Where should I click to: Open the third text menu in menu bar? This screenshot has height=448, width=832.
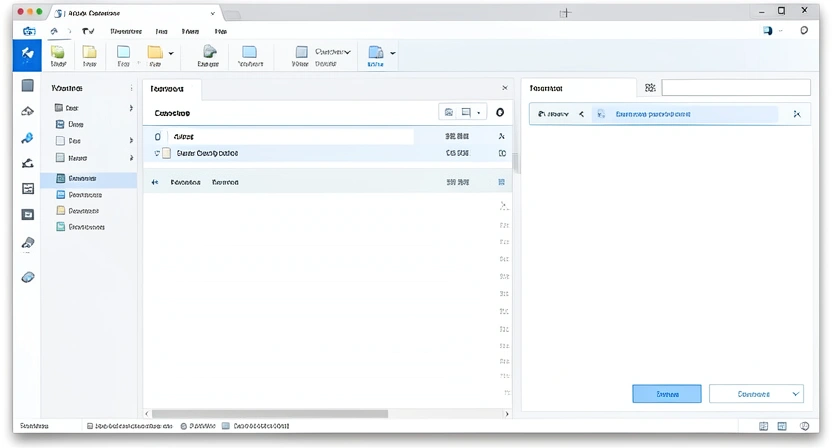click(190, 31)
